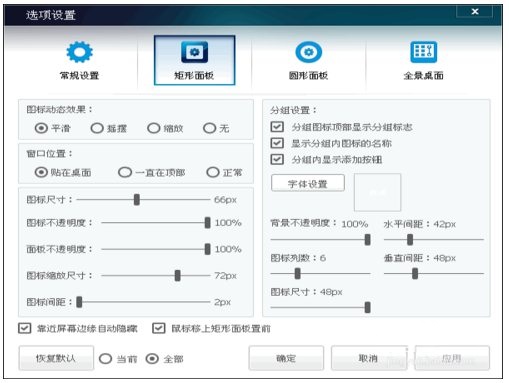
Task: Click the 取消 button
Action: pyautogui.click(x=369, y=358)
